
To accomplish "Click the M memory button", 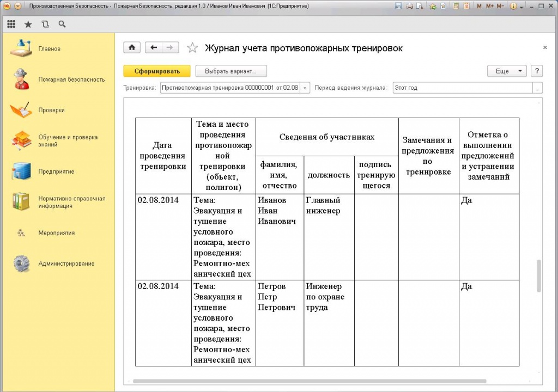I will 479,6.
